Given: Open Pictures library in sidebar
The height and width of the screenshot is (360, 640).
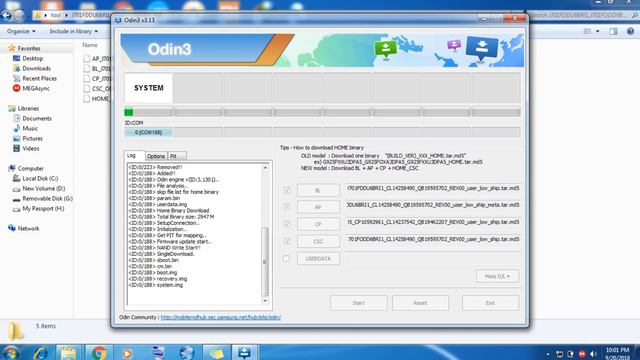Looking at the screenshot, I should tap(32, 138).
